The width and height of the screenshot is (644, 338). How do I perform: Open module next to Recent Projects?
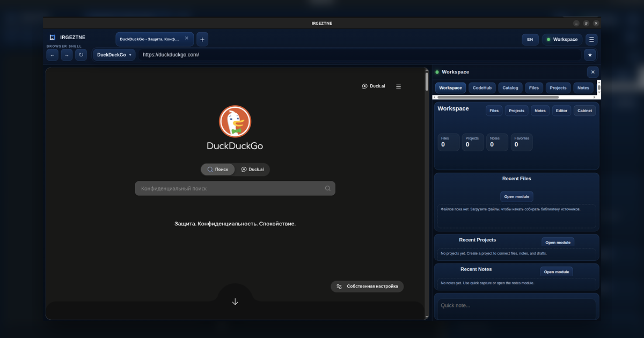pyautogui.click(x=558, y=243)
